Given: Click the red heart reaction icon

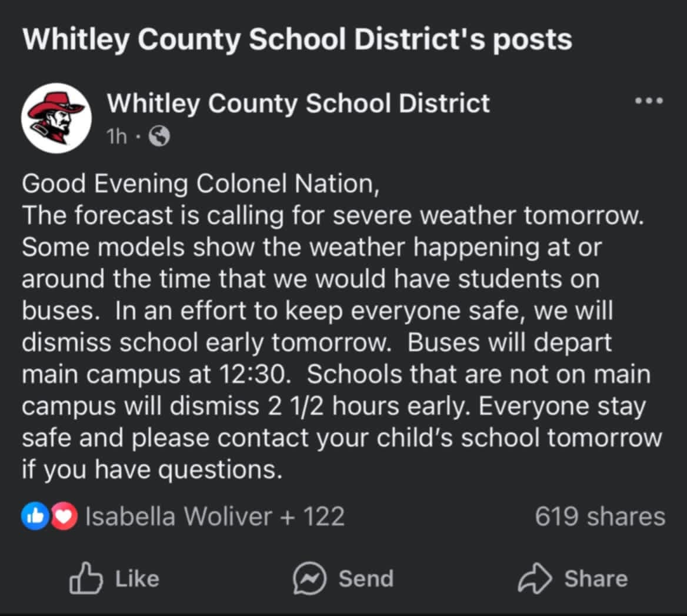Looking at the screenshot, I should (x=64, y=515).
